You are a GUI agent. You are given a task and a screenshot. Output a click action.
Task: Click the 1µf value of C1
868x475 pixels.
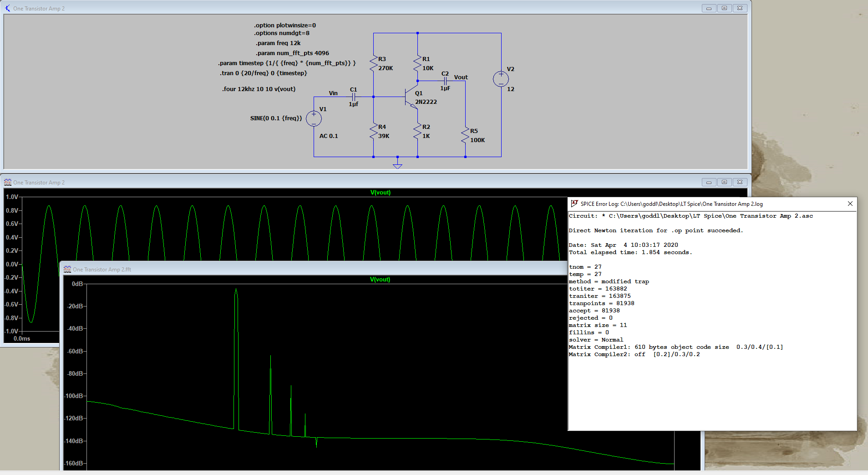[x=354, y=104]
